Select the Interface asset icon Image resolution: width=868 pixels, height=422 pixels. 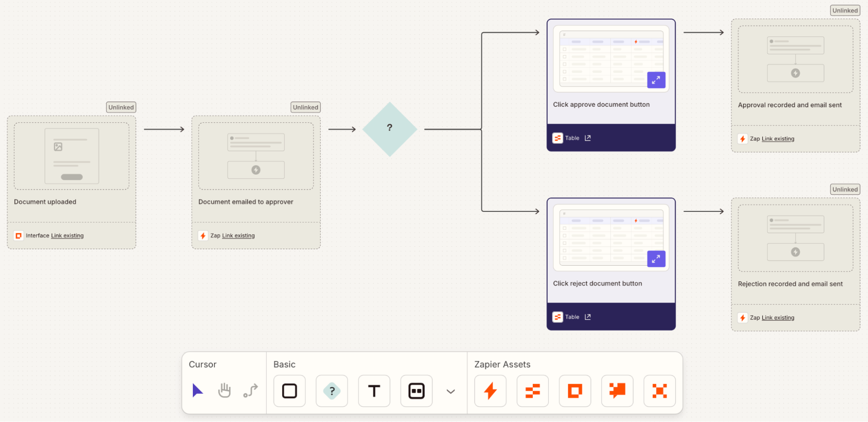point(574,390)
